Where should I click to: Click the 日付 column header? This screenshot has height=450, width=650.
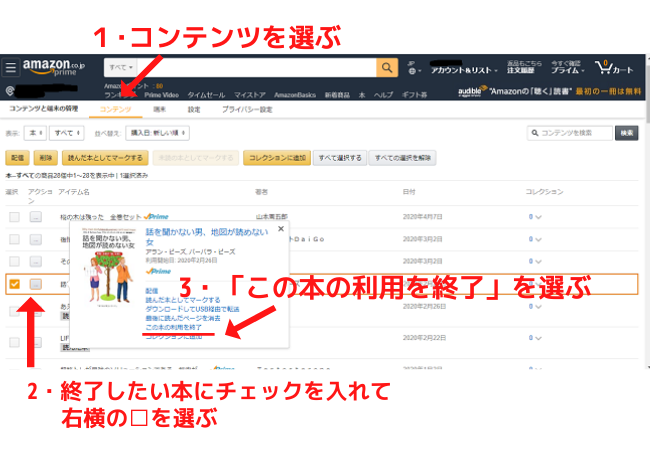(409, 192)
